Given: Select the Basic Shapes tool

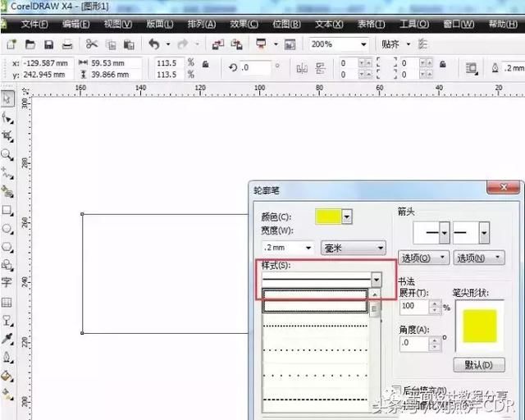Looking at the screenshot, I should pyautogui.click(x=7, y=265).
